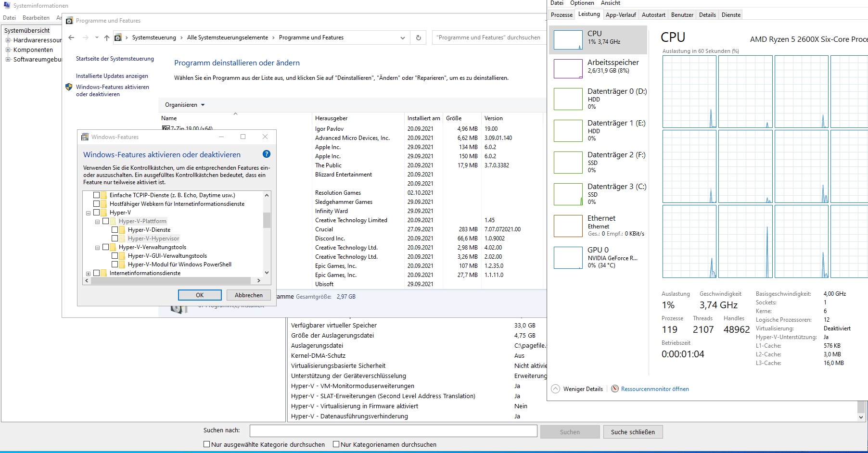Viewport: 868px width, 453px height.
Task: Expand the Hardwareressourcen tree node
Action: [x=8, y=40]
